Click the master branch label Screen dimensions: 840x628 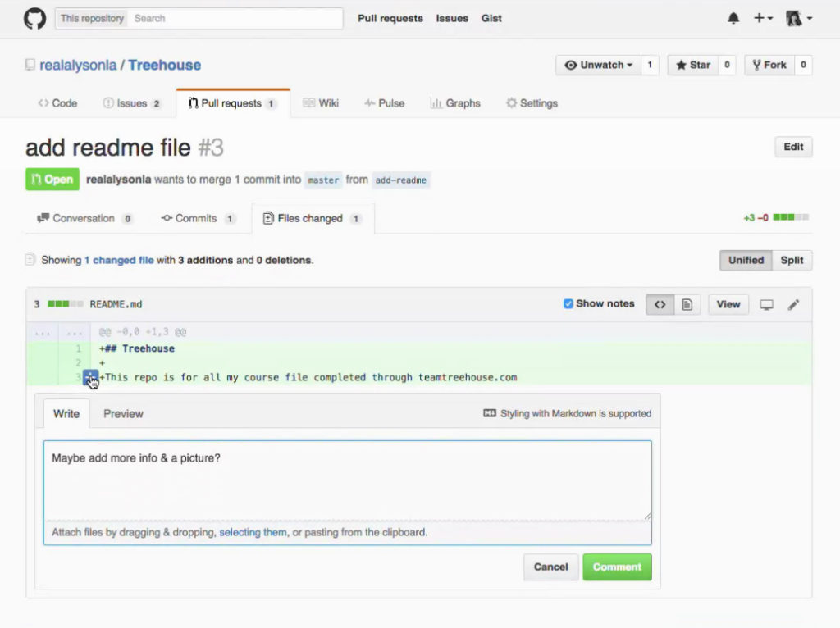point(323,180)
